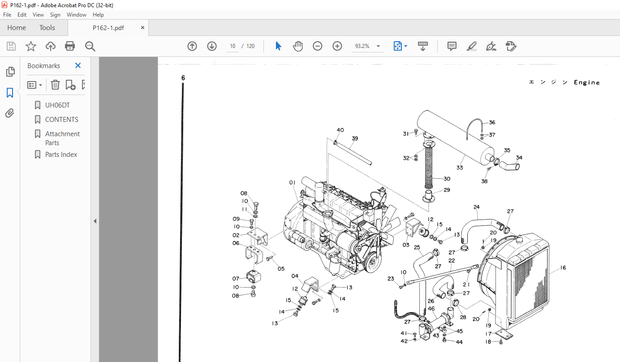Click the upload to cloud icon
The height and width of the screenshot is (362, 620).
(x=50, y=46)
